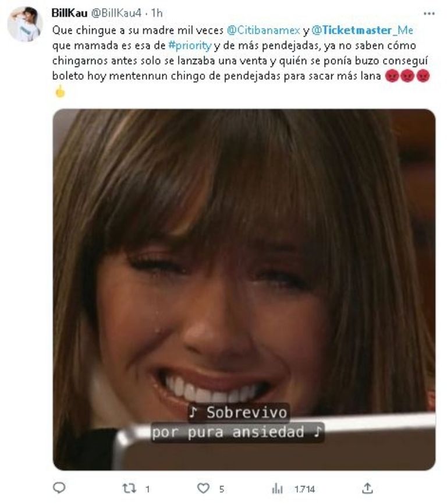Click the like count number 5
This screenshot has width=447, height=504.
222,489
